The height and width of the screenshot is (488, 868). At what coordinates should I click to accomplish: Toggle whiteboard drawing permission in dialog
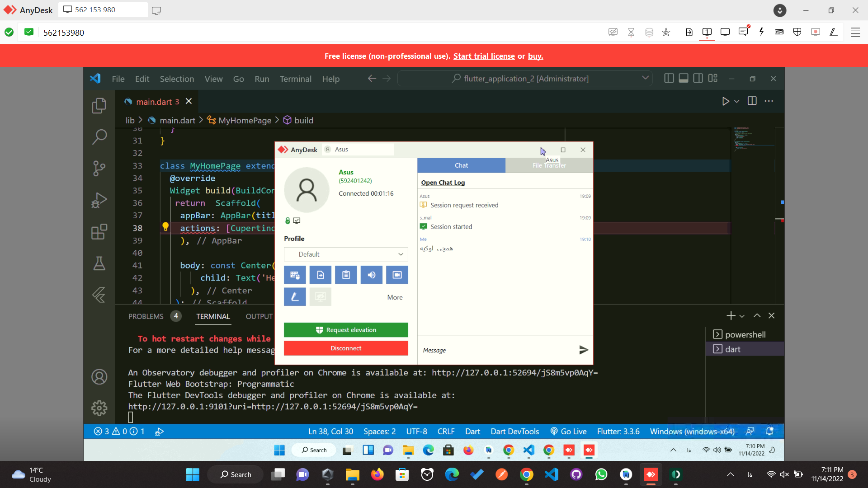coord(295,297)
